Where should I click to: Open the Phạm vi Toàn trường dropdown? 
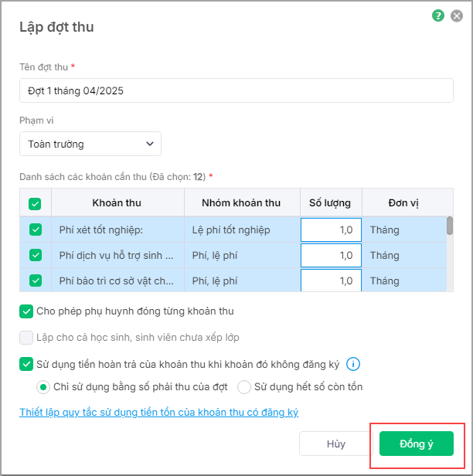tap(90, 144)
